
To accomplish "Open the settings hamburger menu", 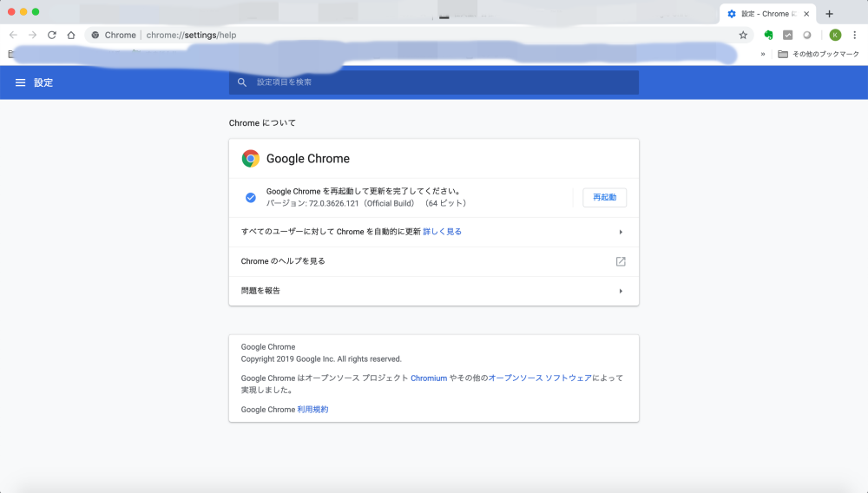I will [x=20, y=82].
